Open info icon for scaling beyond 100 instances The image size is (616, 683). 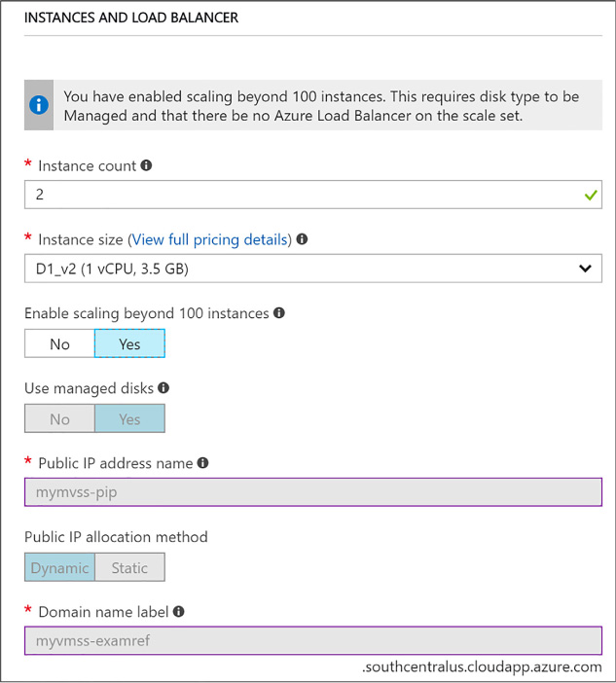[279, 312]
